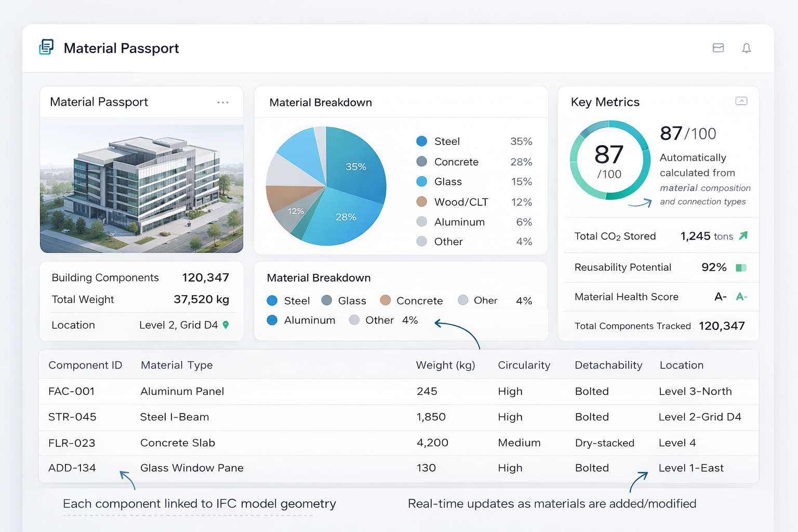The height and width of the screenshot is (532, 798).
Task: Open the three-dot menu on Material Passport card
Action: 223,102
